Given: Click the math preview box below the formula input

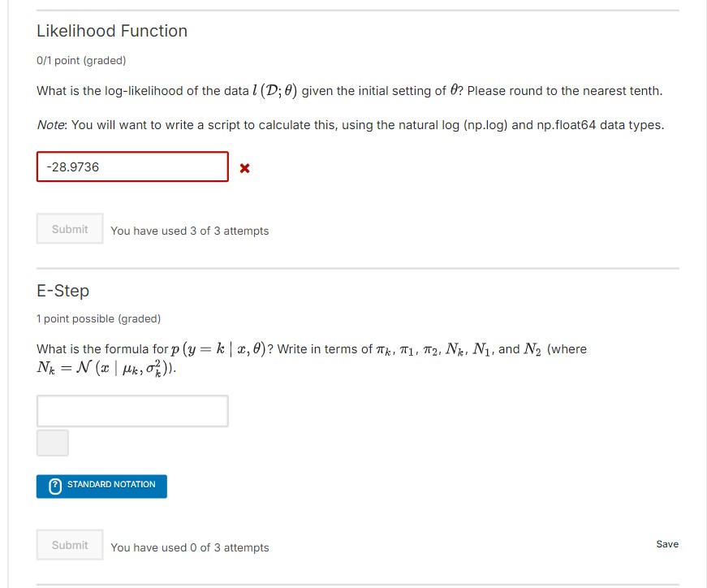Looking at the screenshot, I should [x=52, y=443].
